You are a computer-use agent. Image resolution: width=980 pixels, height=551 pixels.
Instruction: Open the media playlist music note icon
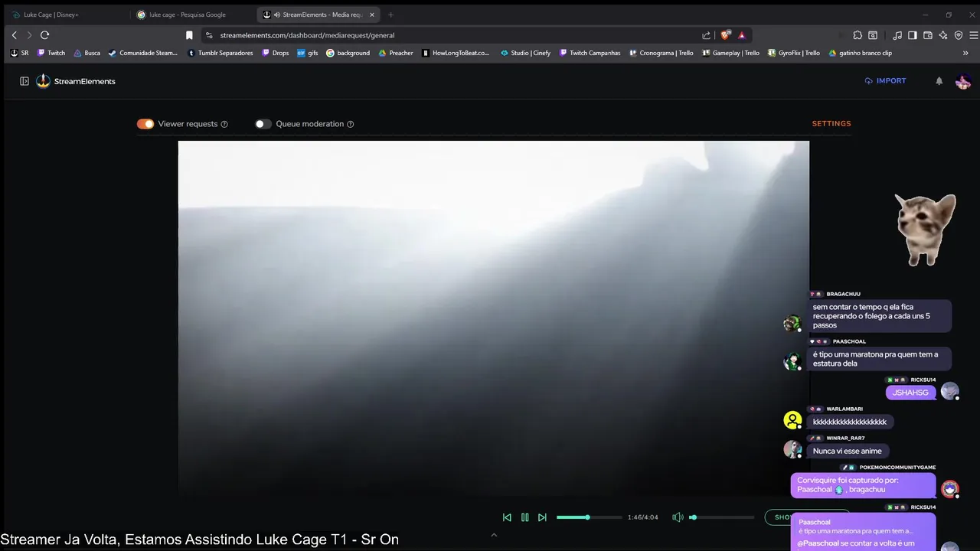(897, 35)
